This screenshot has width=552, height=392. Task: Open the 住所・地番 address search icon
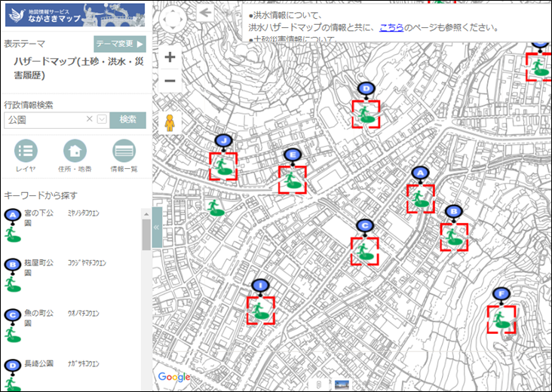click(x=75, y=151)
